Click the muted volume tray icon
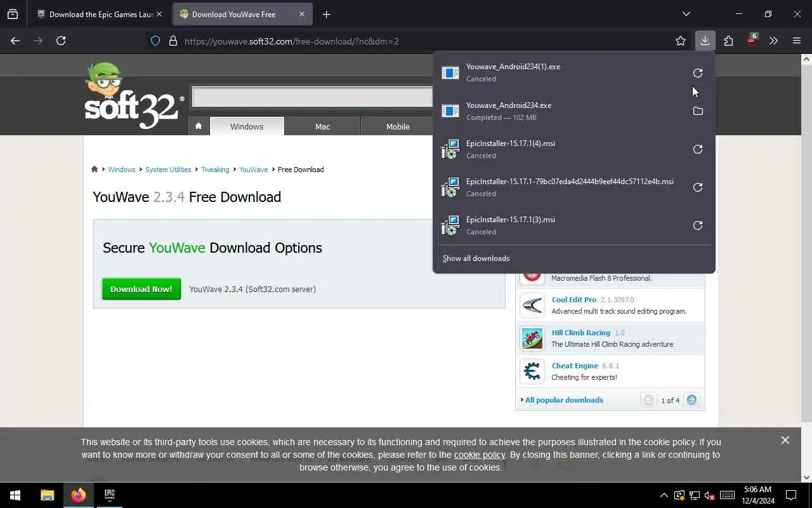This screenshot has height=508, width=812. coord(710,495)
